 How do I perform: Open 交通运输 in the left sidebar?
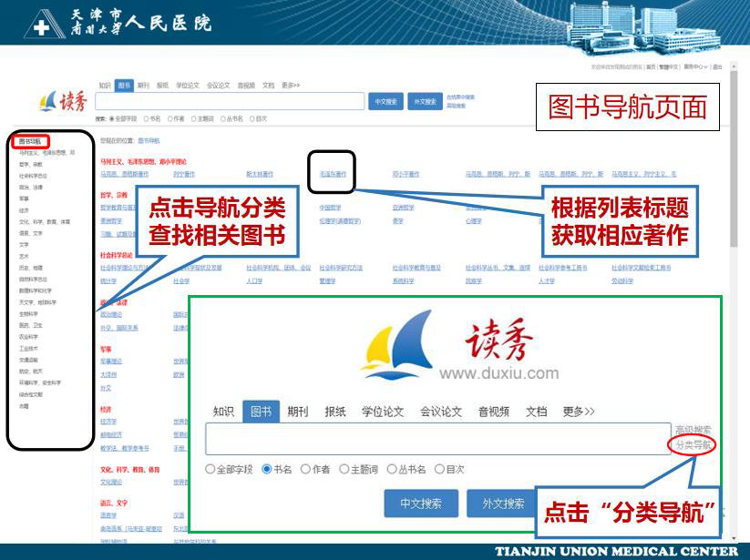click(28, 360)
